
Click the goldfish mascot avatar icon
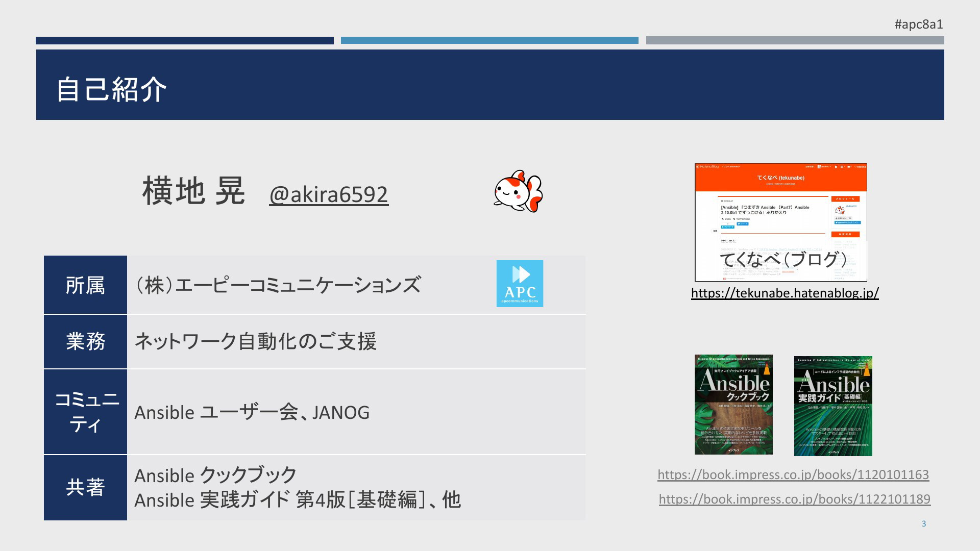point(518,191)
